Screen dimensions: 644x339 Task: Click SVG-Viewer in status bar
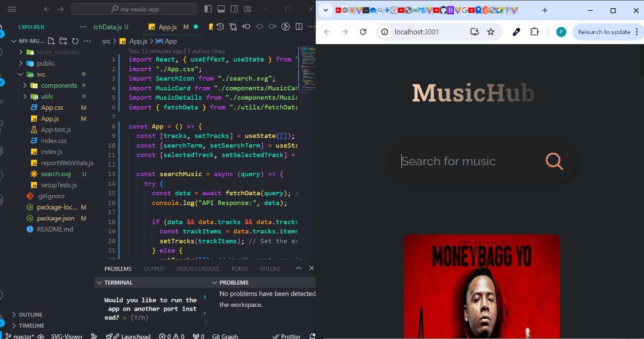tap(67, 336)
